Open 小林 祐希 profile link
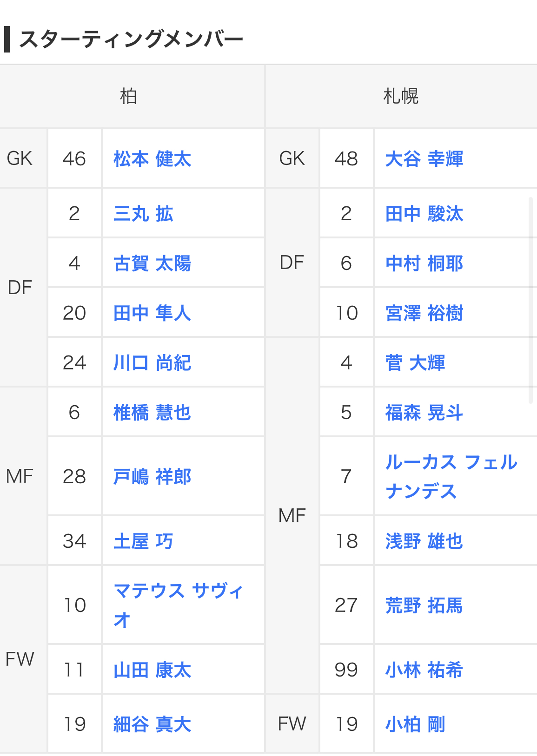537x756 pixels. [x=424, y=670]
